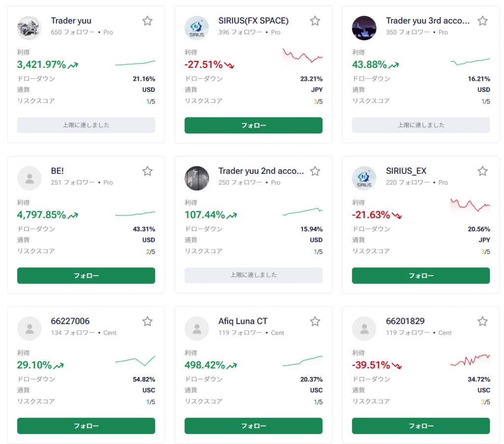Open Trader yuu profile avatar

pos(30,28)
